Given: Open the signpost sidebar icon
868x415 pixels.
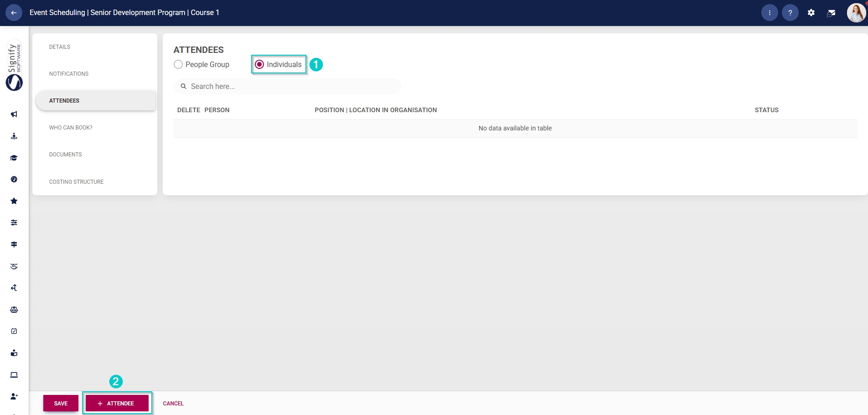Looking at the screenshot, I should coord(14,244).
